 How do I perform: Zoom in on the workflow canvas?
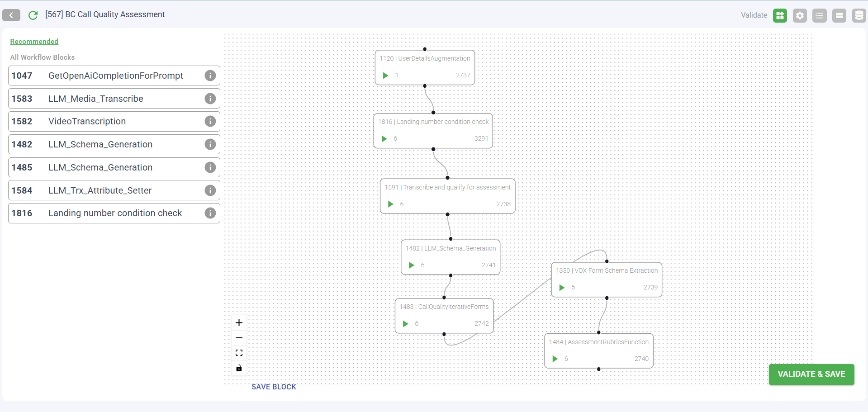tap(239, 323)
